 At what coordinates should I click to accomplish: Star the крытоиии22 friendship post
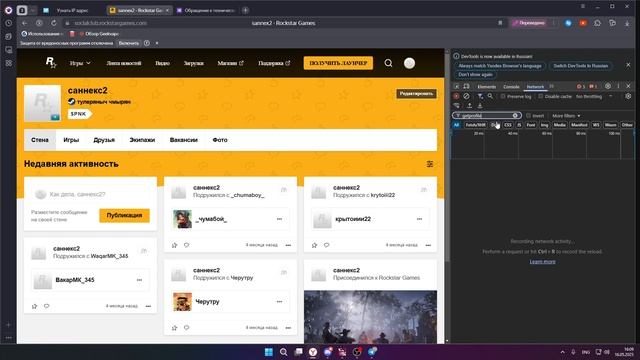(314, 245)
